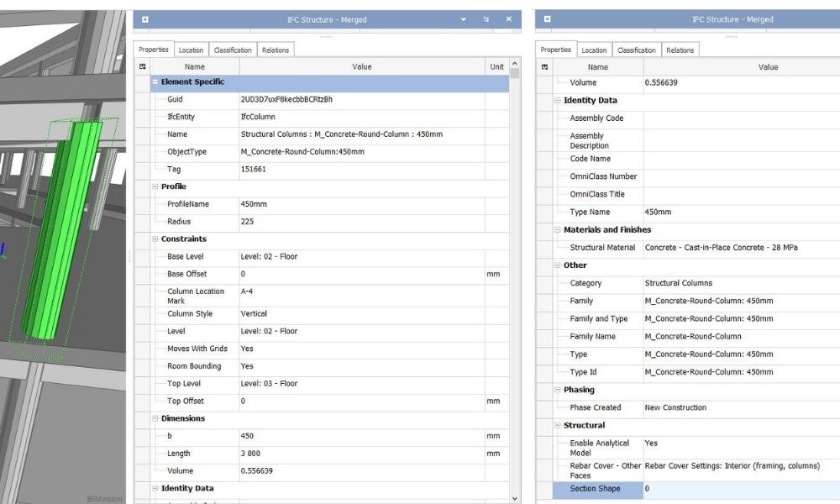840x504 pixels.
Task: Collapse Materials and Finishes group
Action: click(x=557, y=230)
